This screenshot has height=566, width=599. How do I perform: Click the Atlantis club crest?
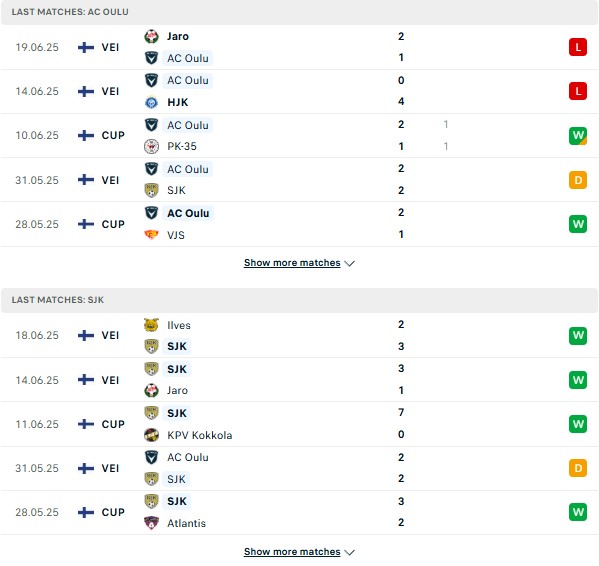pos(151,523)
